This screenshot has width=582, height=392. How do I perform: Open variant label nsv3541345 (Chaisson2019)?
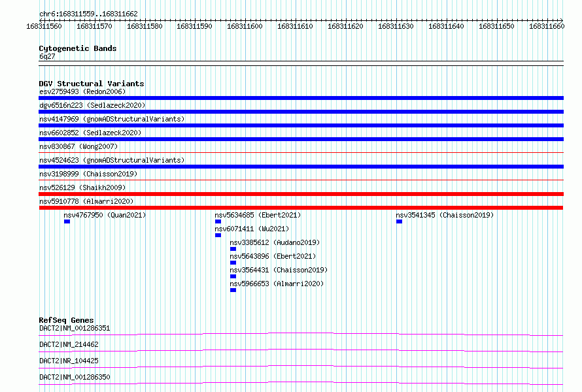[445, 215]
